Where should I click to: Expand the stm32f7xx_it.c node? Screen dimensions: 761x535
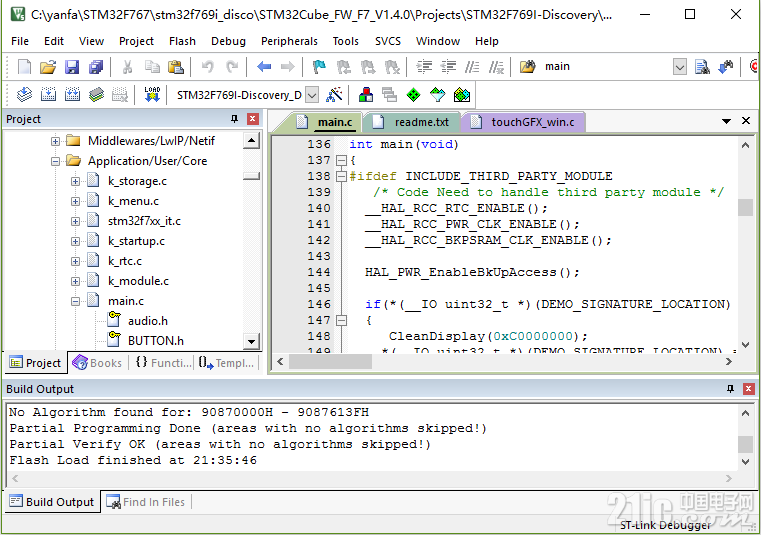(x=75, y=221)
